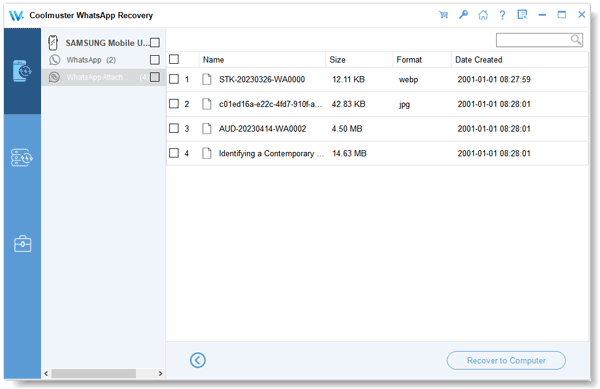
Task: Go to home via house icon
Action: tap(483, 15)
